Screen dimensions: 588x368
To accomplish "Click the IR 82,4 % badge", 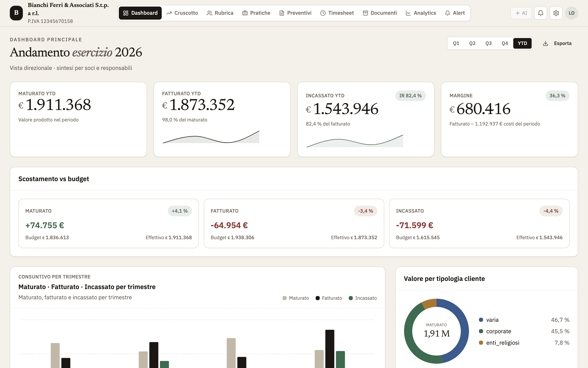I will click(410, 96).
